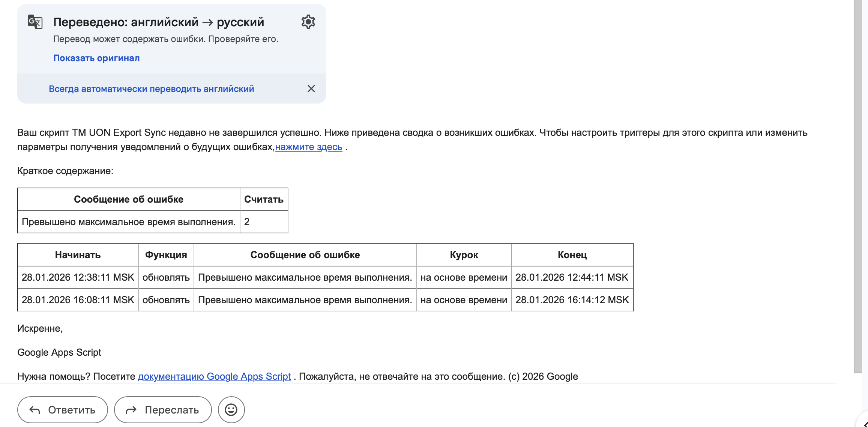Open the "документацию Google Apps Script" link
This screenshot has width=868, height=427.
click(x=214, y=376)
